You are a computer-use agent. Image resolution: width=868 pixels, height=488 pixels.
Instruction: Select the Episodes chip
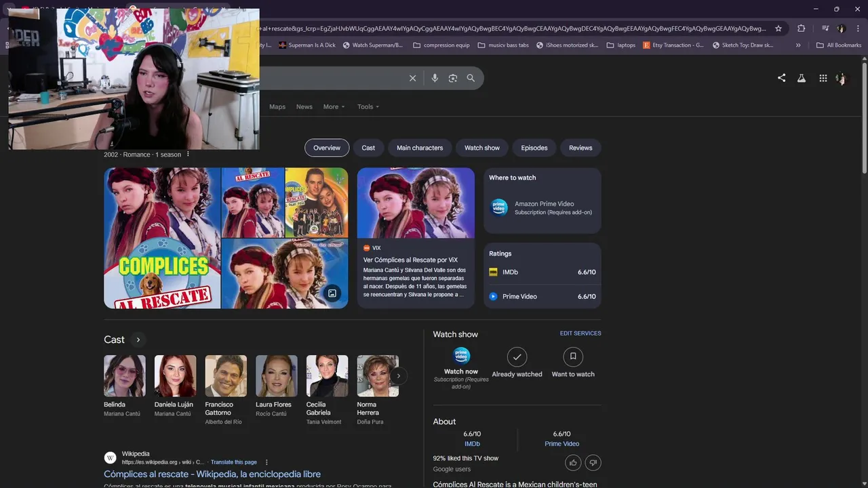pyautogui.click(x=534, y=148)
